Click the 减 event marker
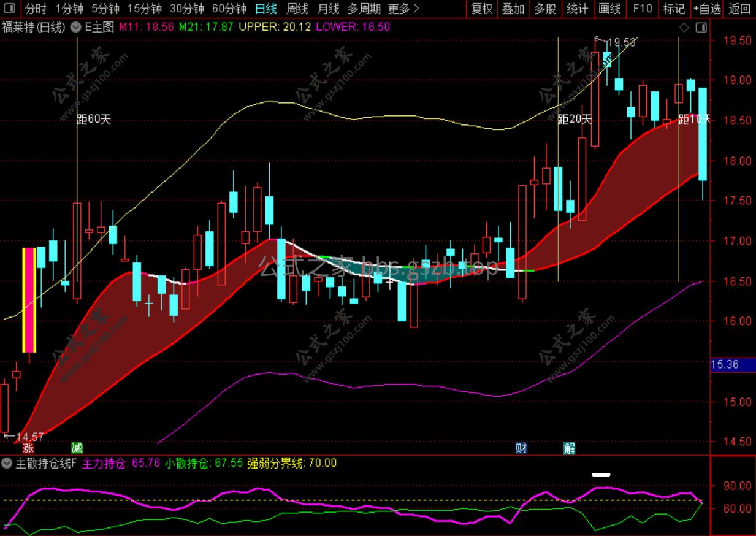The image size is (756, 536). coord(77,448)
